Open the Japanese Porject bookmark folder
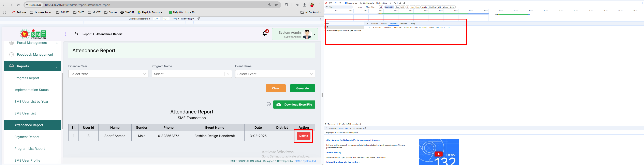 (x=41, y=12)
